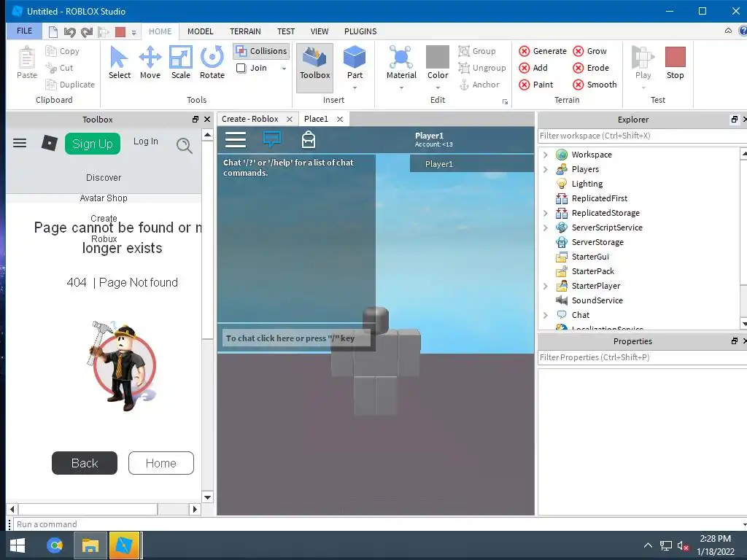Click terrain Generate tool
The image size is (747, 560).
coord(543,51)
